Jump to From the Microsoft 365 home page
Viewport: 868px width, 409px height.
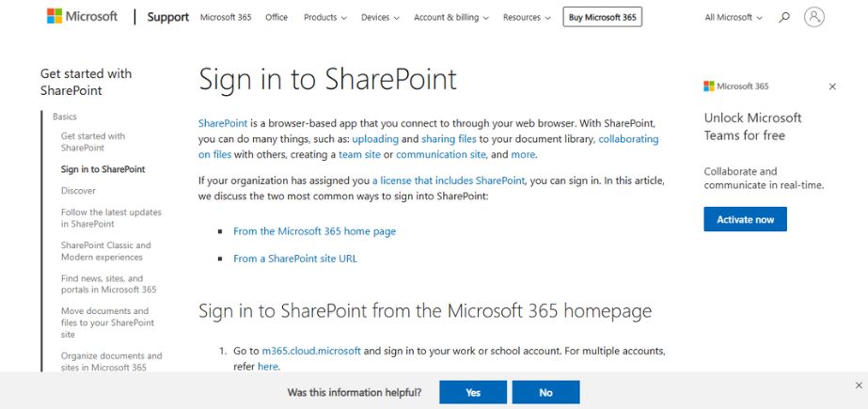[314, 231]
